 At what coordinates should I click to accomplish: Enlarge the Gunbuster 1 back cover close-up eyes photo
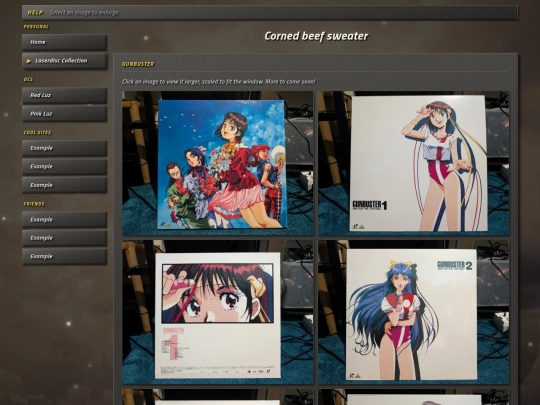(218, 312)
